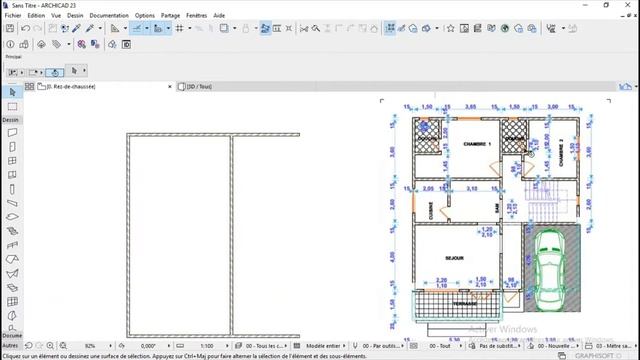This screenshot has height=360, width=640.
Task: Click the green globe icon in toolbar
Action: click(x=505, y=28)
